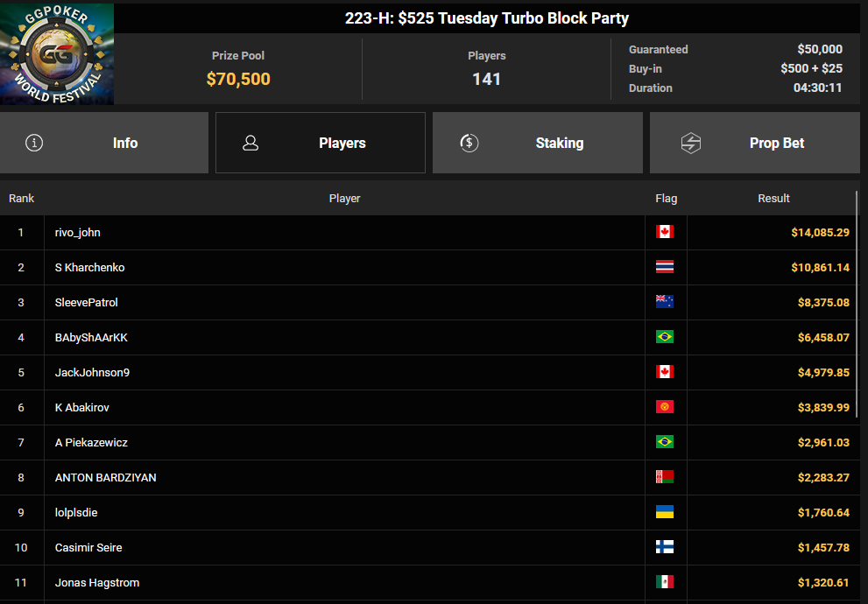Screen dimensions: 868x604
Task: Open the Info tab
Action: (104, 143)
